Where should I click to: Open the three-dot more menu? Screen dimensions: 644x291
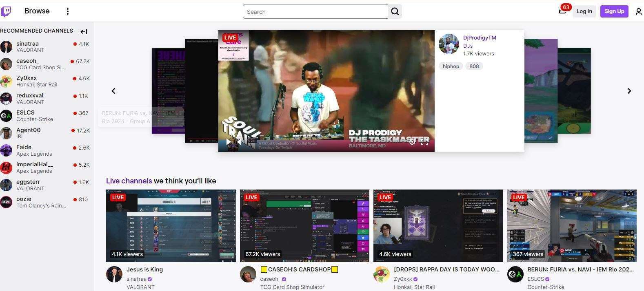tap(68, 11)
